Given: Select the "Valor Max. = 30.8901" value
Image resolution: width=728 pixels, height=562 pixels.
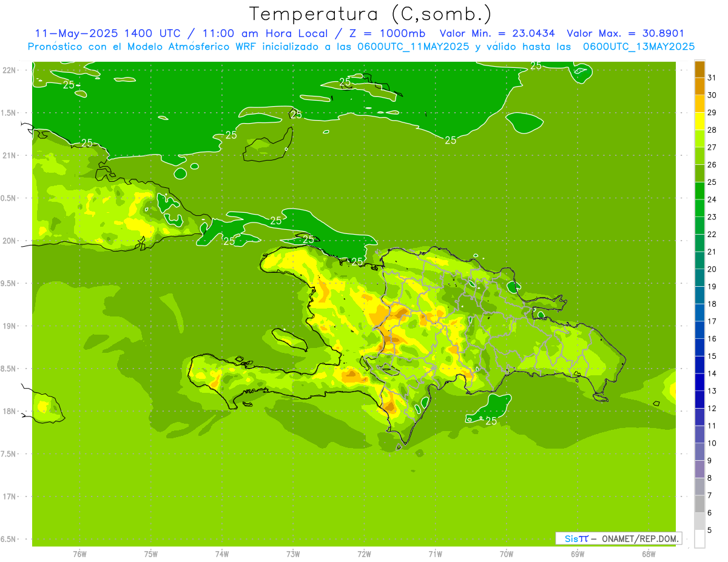Looking at the screenshot, I should coord(625,33).
